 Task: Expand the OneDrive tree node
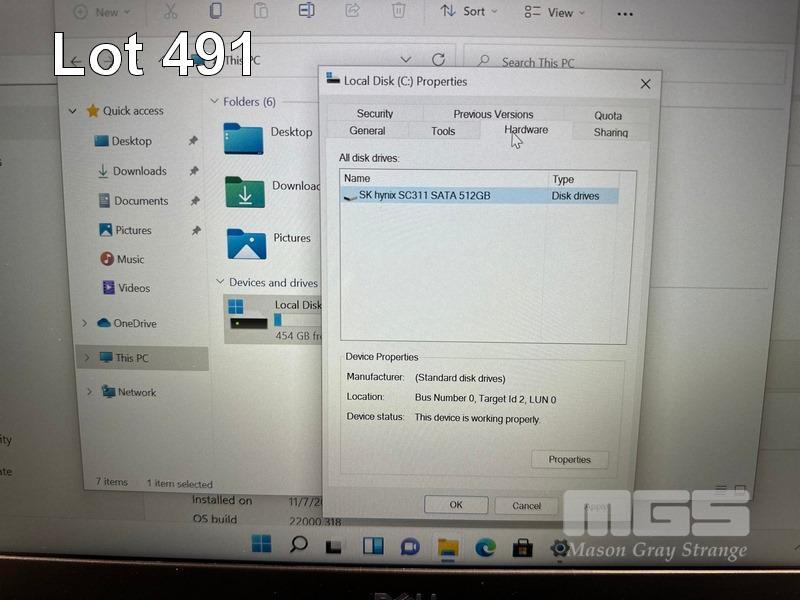pyautogui.click(x=85, y=323)
